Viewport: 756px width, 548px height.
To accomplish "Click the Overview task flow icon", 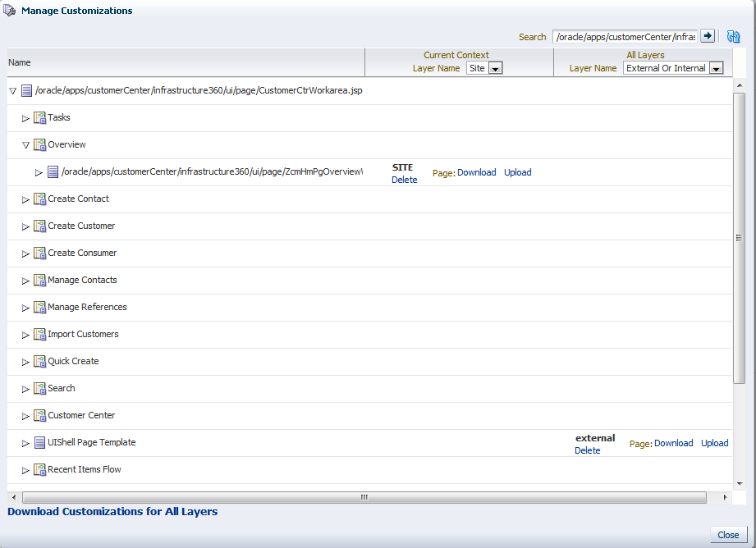I will pyautogui.click(x=39, y=144).
